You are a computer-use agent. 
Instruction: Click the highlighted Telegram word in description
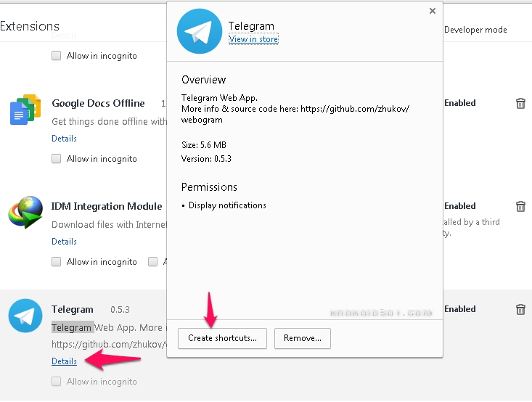click(73, 327)
